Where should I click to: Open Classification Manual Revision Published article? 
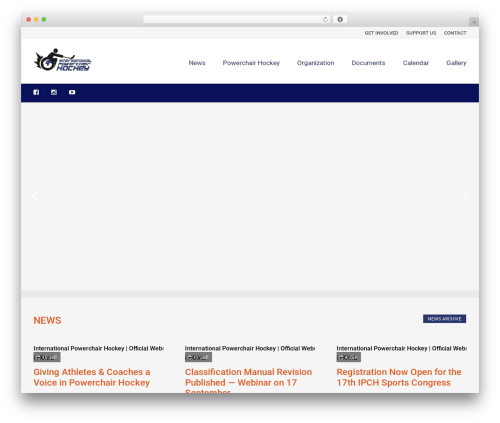pos(248,380)
